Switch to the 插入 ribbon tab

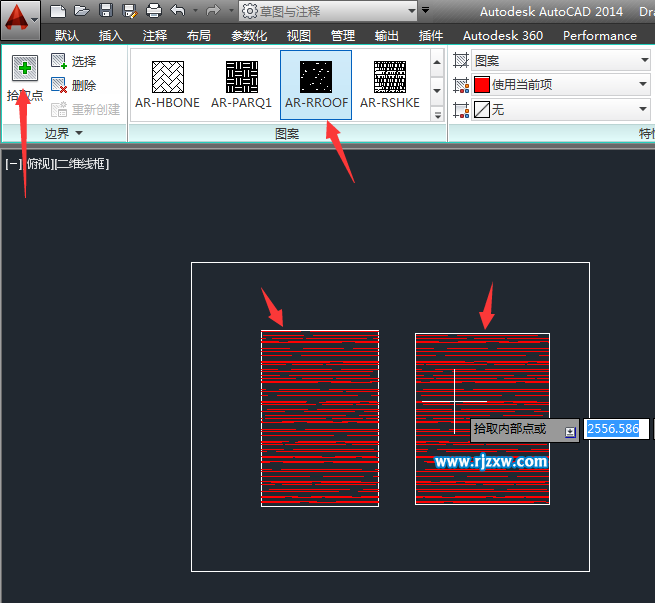pyautogui.click(x=111, y=35)
